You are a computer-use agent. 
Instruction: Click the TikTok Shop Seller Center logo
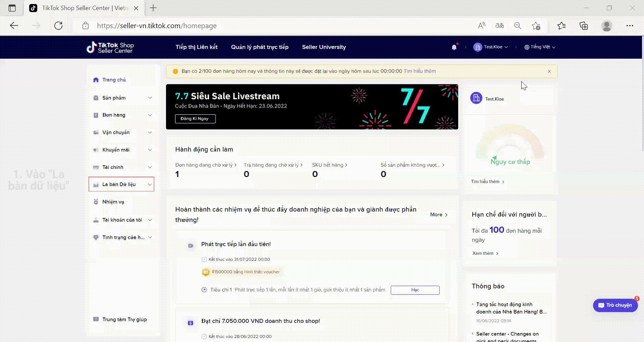110,48
